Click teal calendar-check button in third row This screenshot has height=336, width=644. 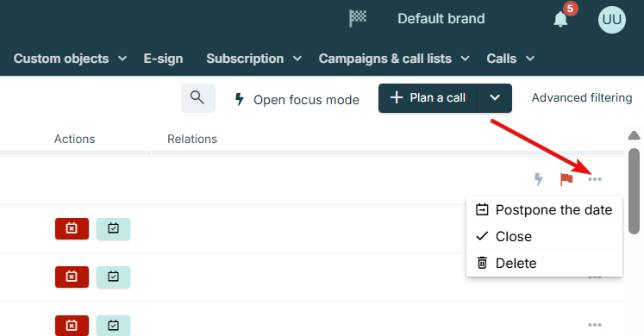(x=113, y=277)
